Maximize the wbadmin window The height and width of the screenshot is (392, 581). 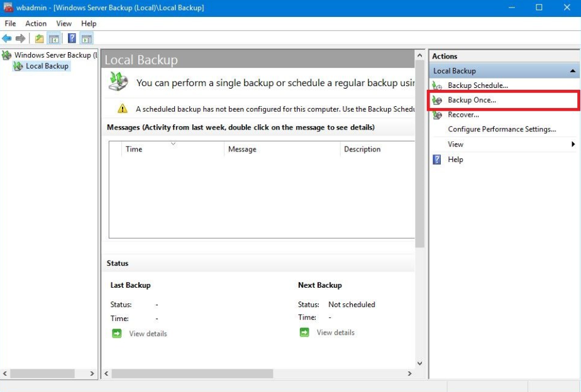coord(539,8)
